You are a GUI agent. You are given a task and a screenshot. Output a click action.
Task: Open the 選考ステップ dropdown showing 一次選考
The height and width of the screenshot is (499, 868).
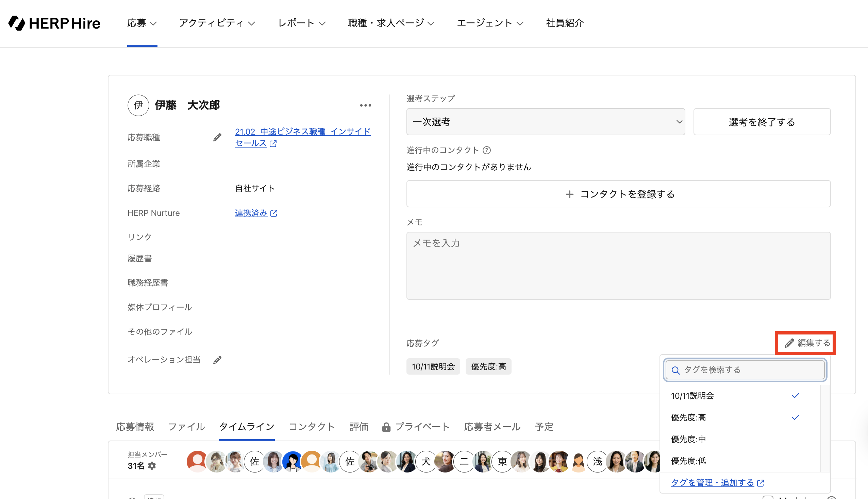point(546,122)
